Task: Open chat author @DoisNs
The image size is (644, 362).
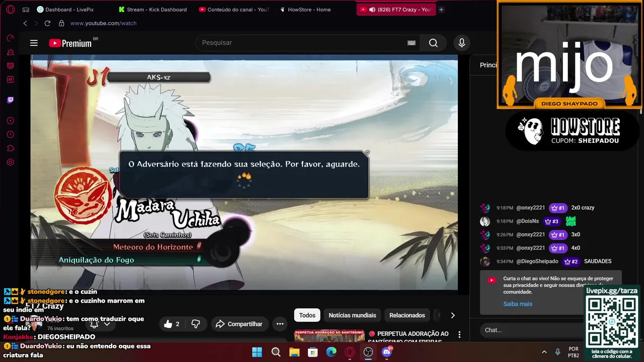Action: tap(527, 221)
